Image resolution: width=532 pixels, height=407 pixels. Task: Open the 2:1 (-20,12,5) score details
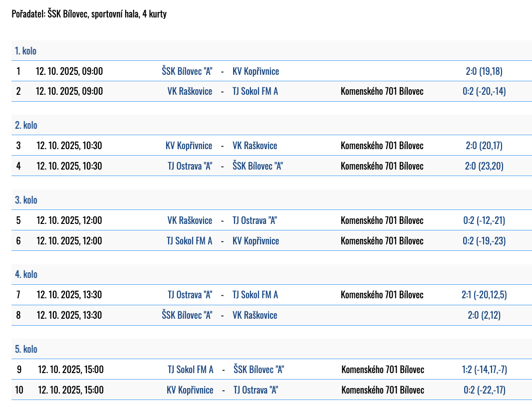click(x=484, y=295)
